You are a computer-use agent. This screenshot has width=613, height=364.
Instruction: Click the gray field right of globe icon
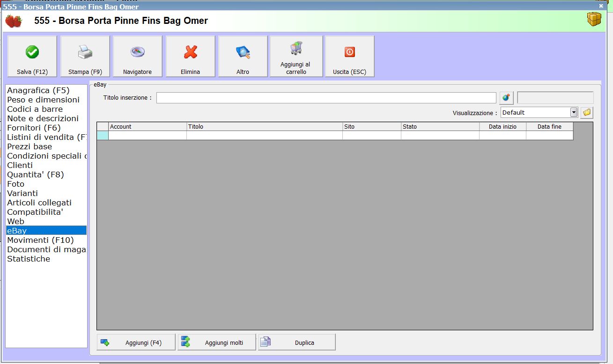tap(555, 98)
